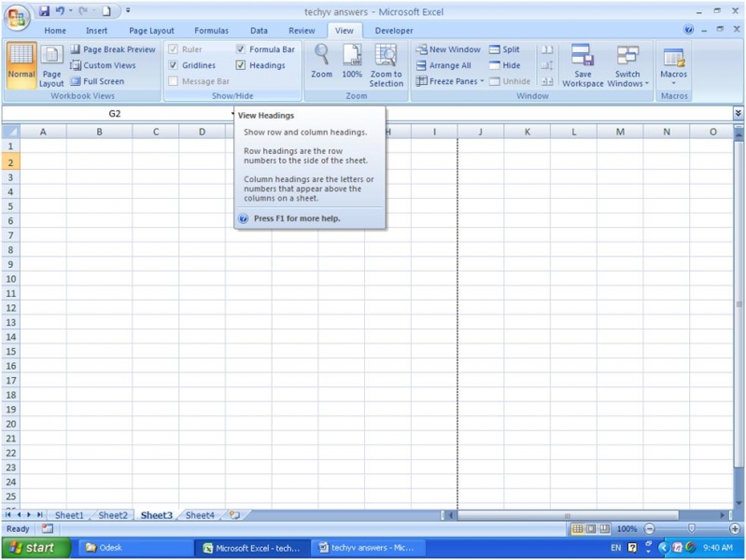This screenshot has width=746, height=560.
Task: Open the Zoom dialog magnifier icon
Action: (321, 56)
